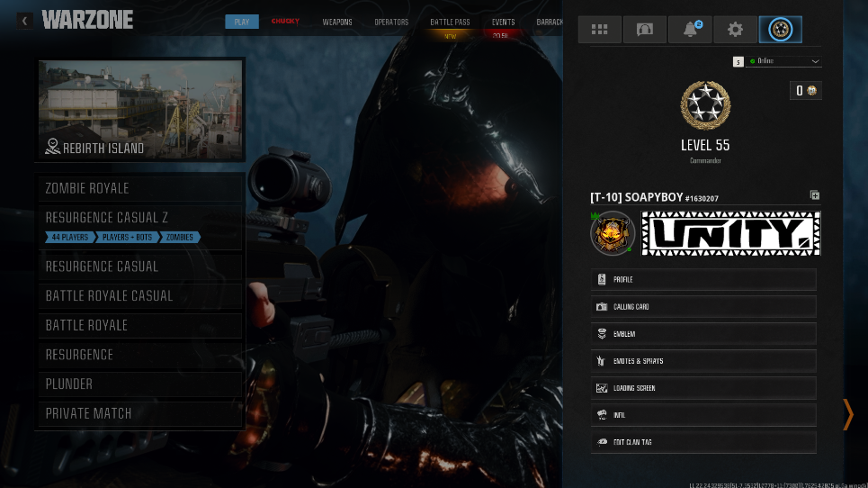Select Resurgence Casual Z mode
Image resolution: width=868 pixels, height=488 pixels.
140,227
